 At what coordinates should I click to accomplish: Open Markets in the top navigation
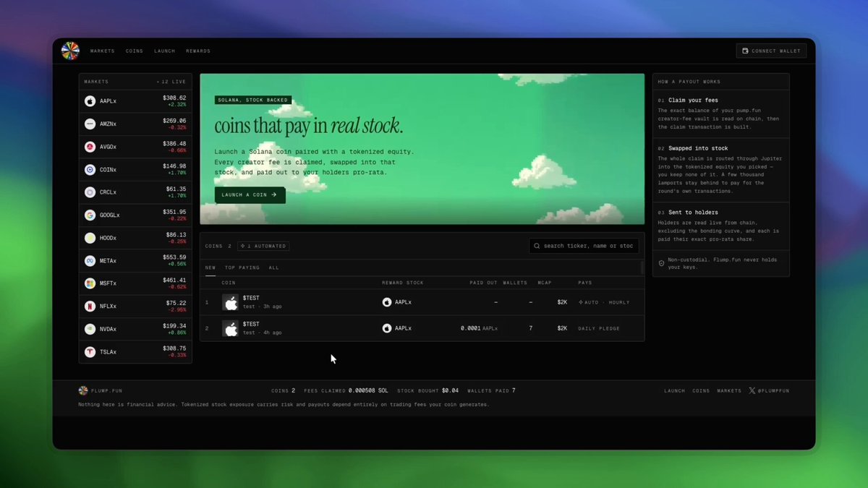tap(103, 51)
